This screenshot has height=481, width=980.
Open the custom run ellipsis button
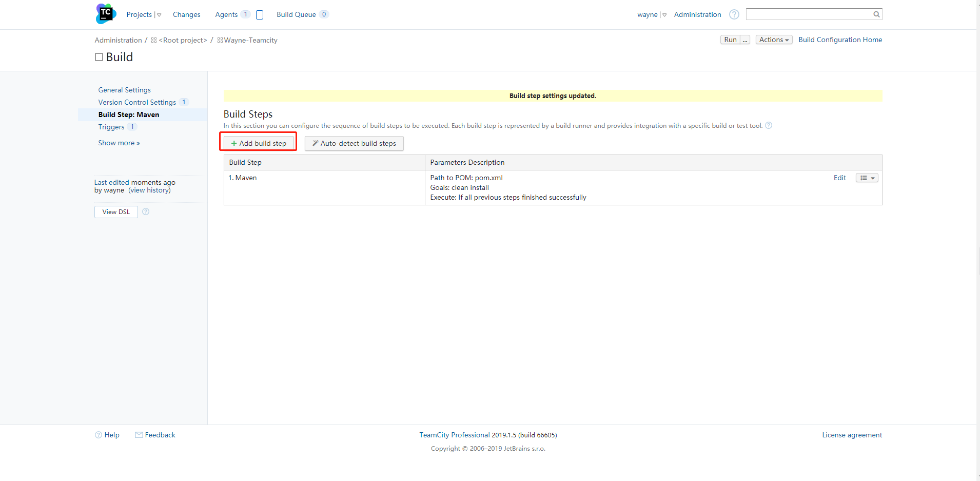tap(745, 40)
